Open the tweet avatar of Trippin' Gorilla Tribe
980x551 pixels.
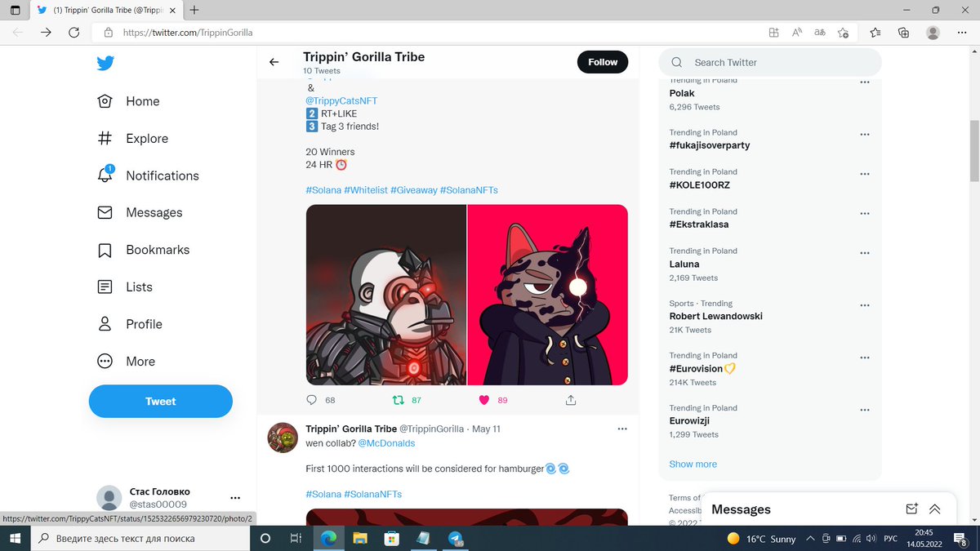tap(283, 438)
